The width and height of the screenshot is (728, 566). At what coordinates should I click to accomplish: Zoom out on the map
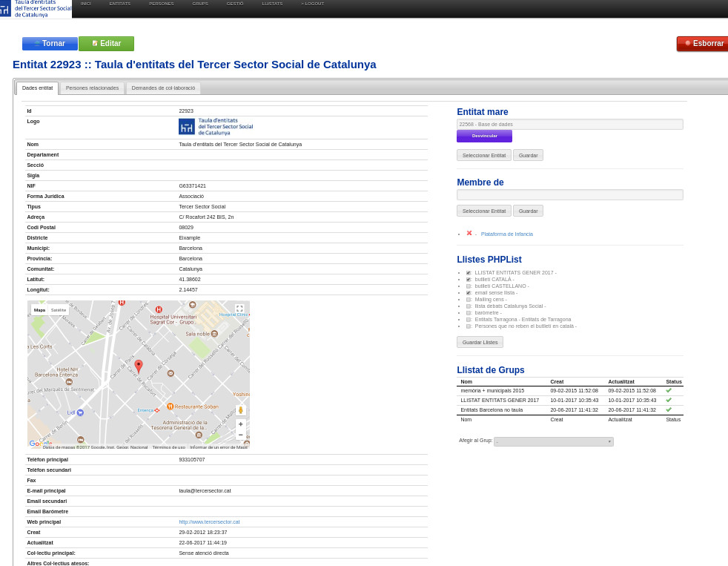tap(240, 435)
